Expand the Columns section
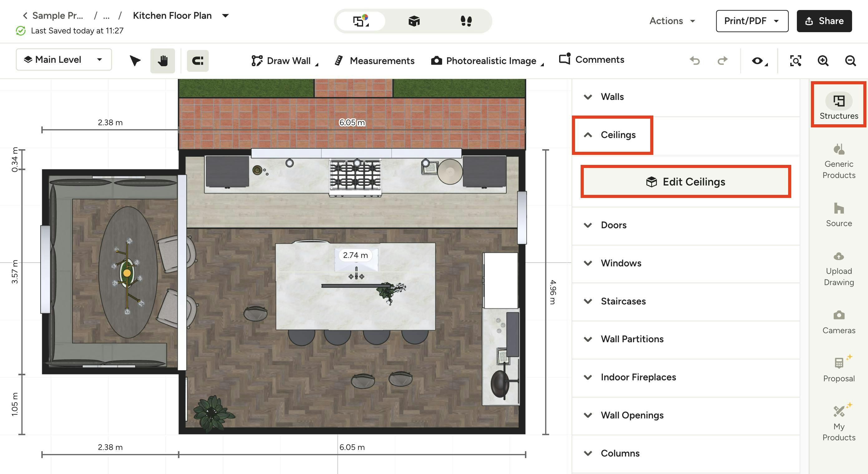Screen dimensions: 868x474 tap(686, 453)
